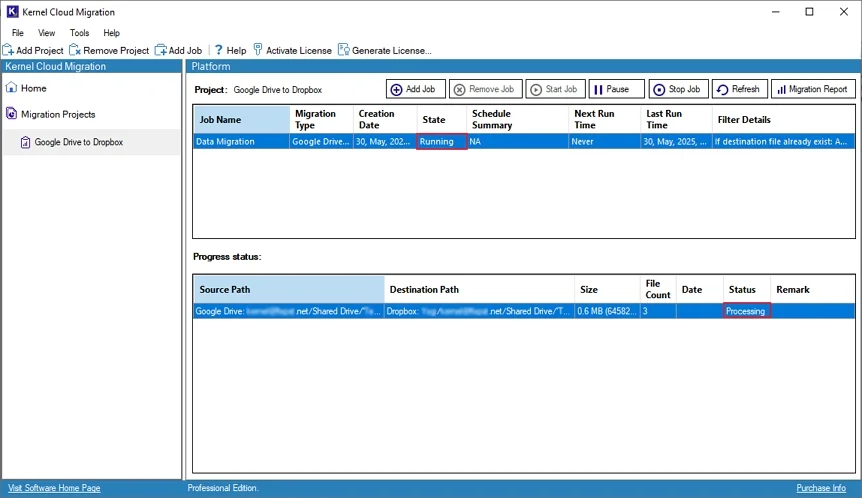The image size is (862, 498).
Task: Click the Stop Job button
Action: click(x=678, y=89)
